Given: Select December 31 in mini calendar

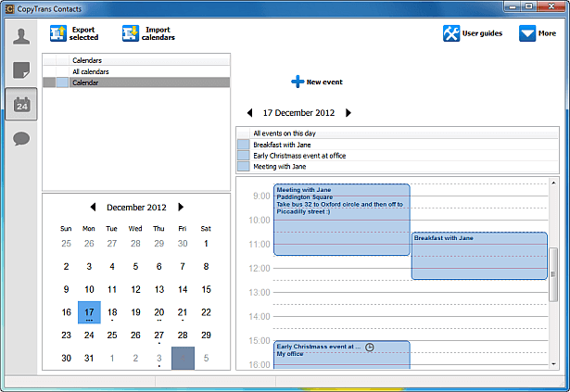Looking at the screenshot, I should click(x=89, y=359).
